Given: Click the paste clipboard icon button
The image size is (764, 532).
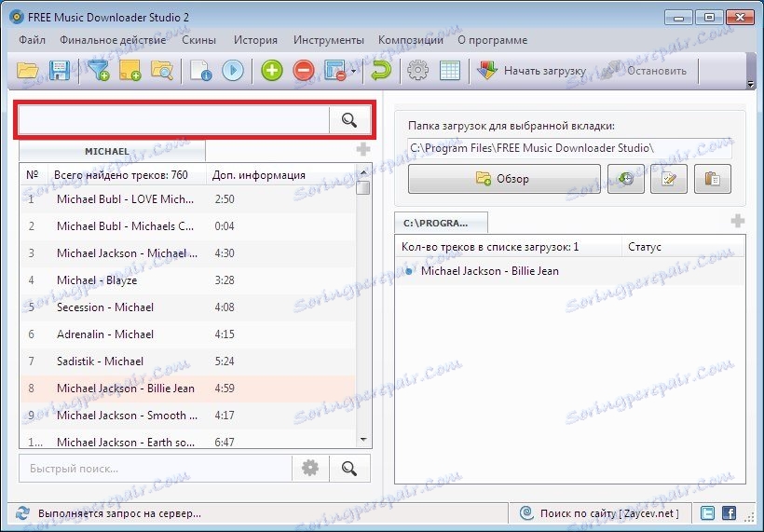Looking at the screenshot, I should click(x=713, y=179).
